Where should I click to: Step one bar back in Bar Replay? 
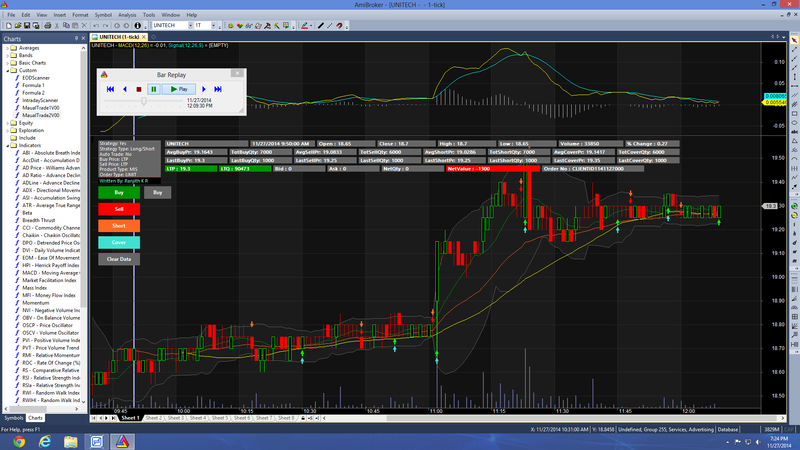[124, 89]
